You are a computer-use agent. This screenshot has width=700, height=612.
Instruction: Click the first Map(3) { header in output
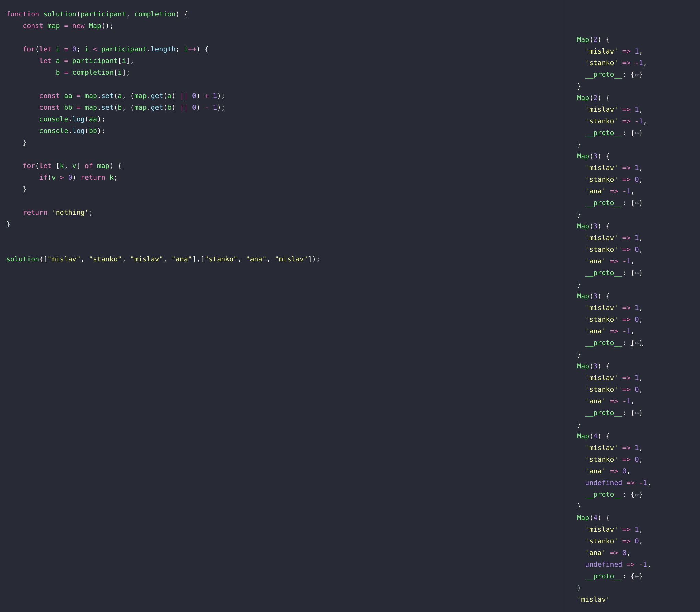(x=593, y=156)
